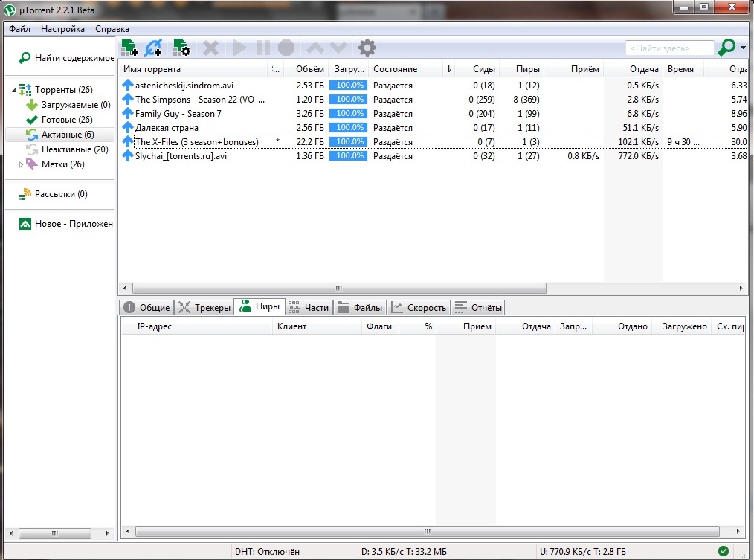Click the seeding arrow icon for Далекая страна
Image resolution: width=754 pixels, height=560 pixels.
coord(127,127)
